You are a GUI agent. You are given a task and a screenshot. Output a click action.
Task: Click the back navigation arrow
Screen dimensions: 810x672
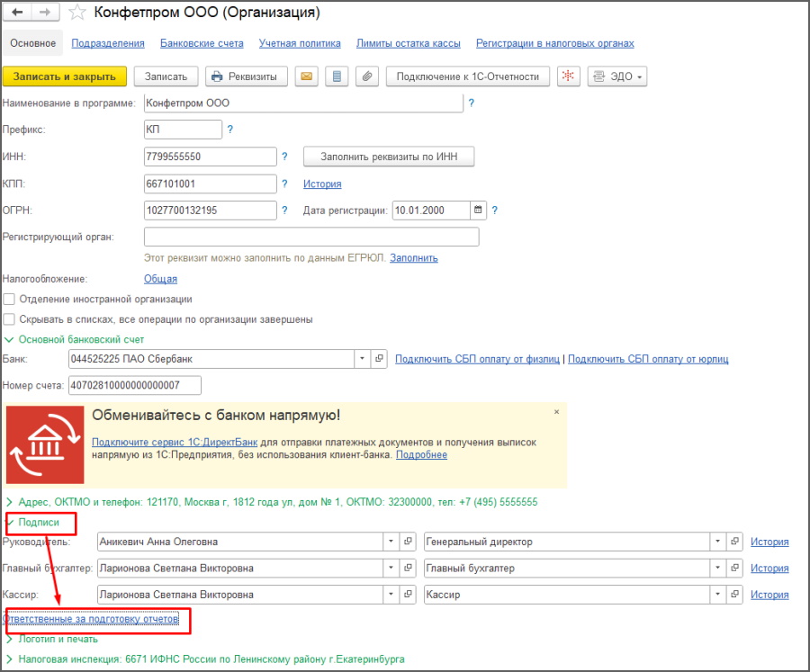[18, 13]
